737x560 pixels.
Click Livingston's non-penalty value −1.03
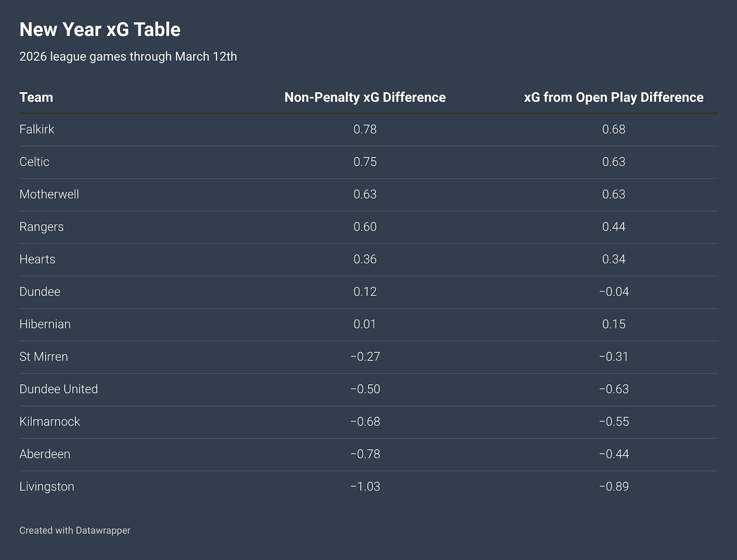point(365,486)
